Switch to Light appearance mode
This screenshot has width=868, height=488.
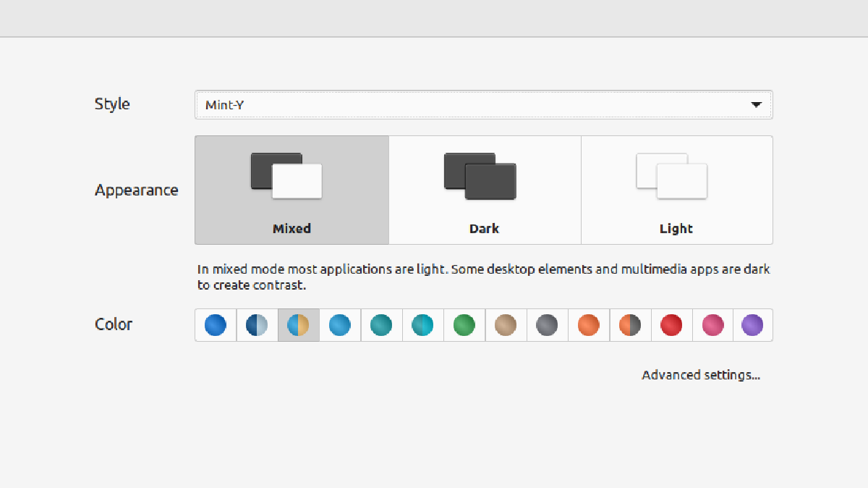coord(676,190)
